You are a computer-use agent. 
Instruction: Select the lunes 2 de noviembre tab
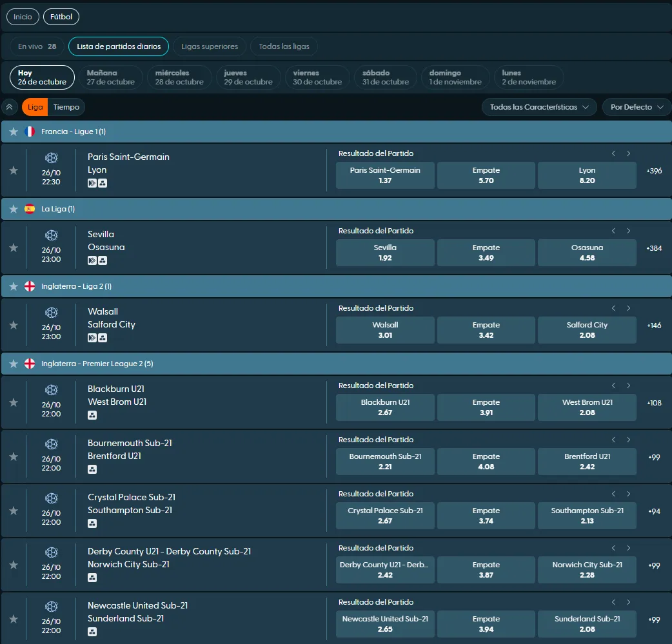click(528, 77)
